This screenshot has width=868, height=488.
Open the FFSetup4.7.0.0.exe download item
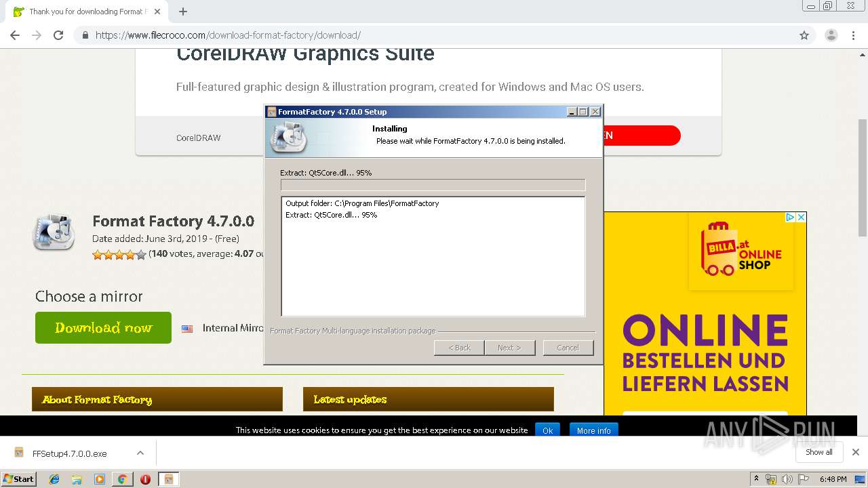[x=69, y=453]
